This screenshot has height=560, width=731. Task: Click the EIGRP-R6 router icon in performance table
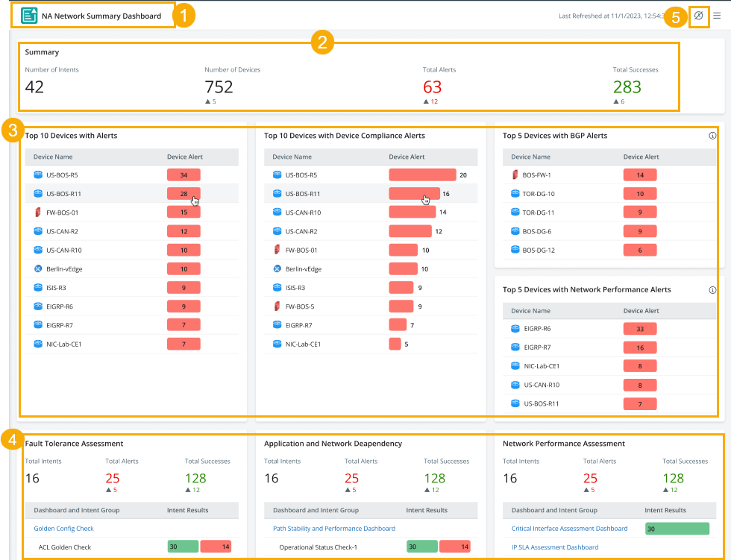tap(515, 329)
